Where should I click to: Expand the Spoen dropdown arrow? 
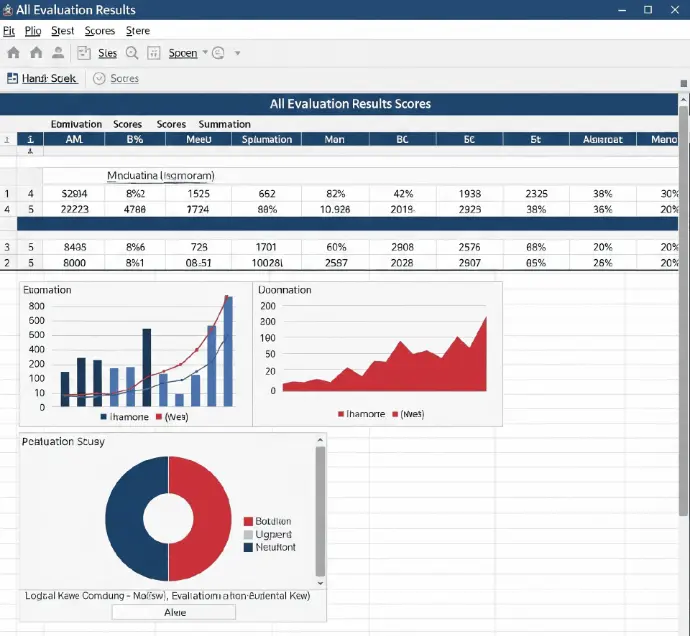tap(205, 53)
